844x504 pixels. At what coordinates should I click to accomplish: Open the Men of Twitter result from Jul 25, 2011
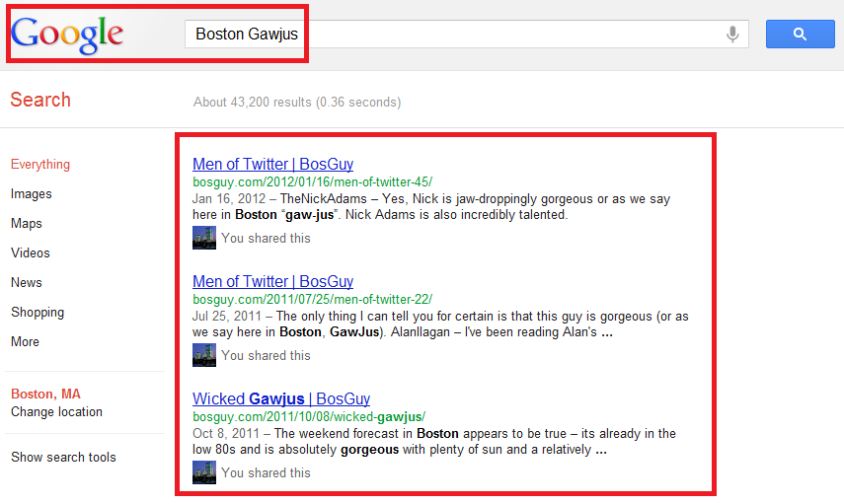tap(272, 282)
